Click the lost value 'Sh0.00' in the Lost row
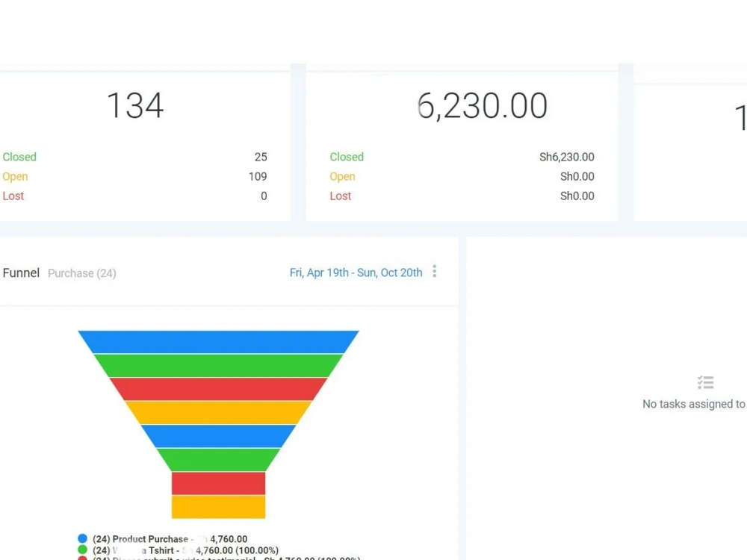747x560 pixels. (577, 196)
